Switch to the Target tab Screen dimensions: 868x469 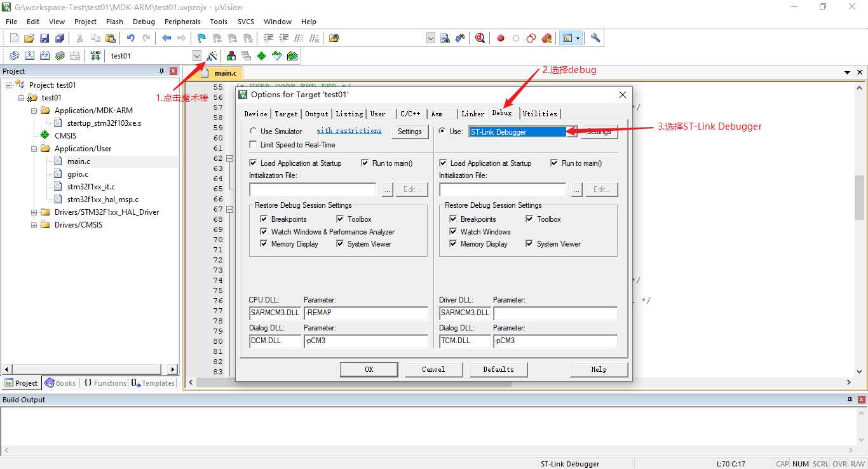point(286,114)
